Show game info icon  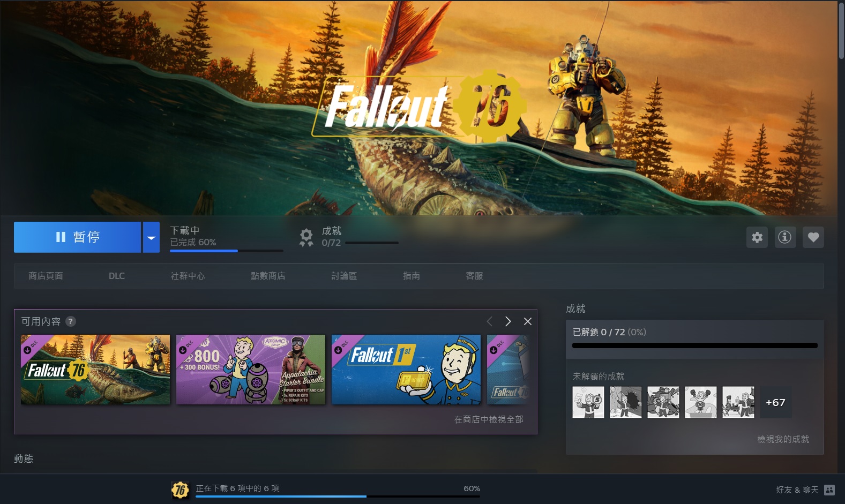pos(785,237)
